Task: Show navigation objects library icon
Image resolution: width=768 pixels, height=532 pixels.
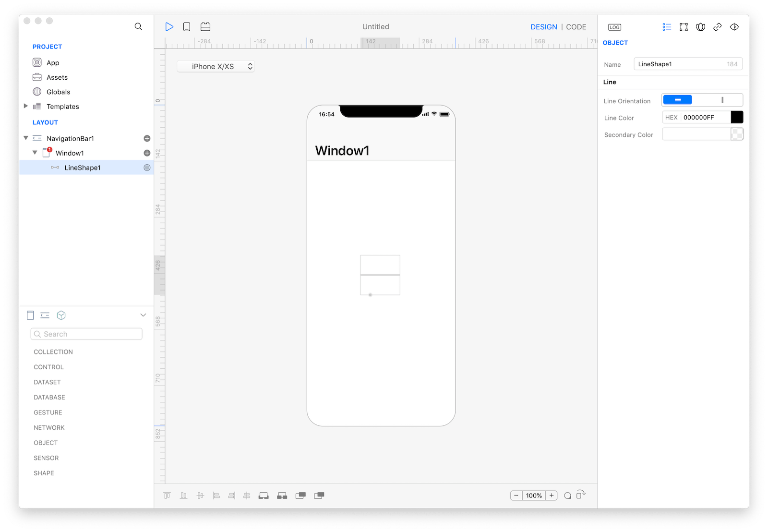Action: pos(45,315)
